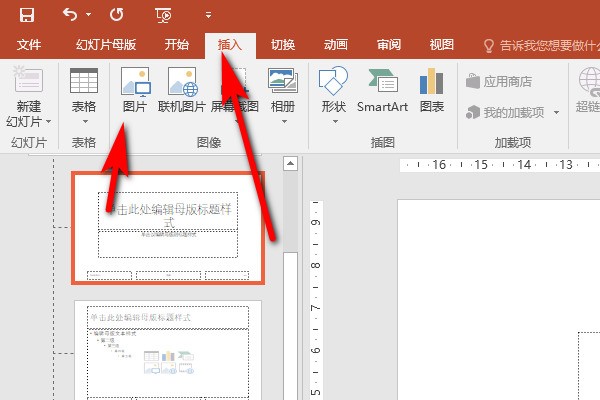
Task: Open the 表格 table dropdown
Action: pos(84,121)
